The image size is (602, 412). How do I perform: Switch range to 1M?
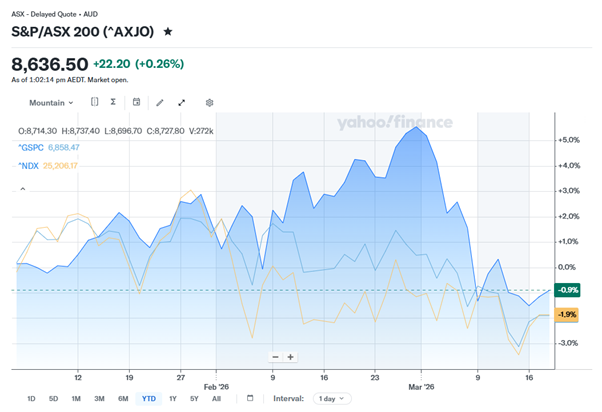76,399
